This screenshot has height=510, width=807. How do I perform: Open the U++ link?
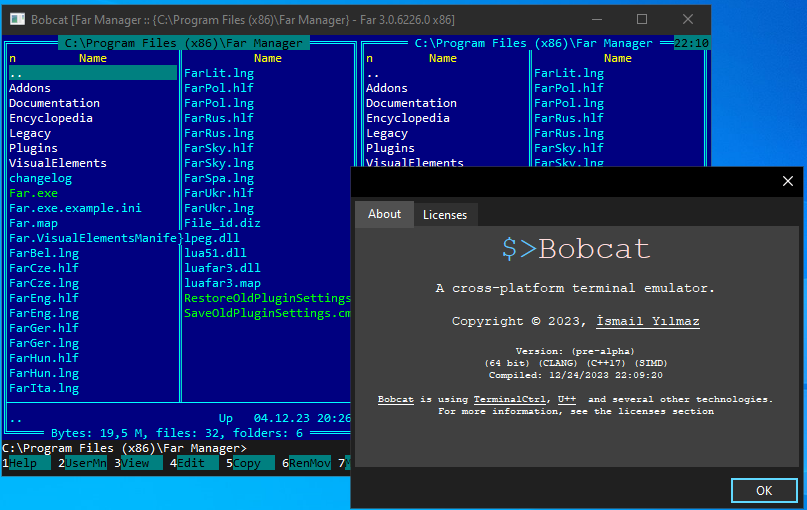point(567,399)
